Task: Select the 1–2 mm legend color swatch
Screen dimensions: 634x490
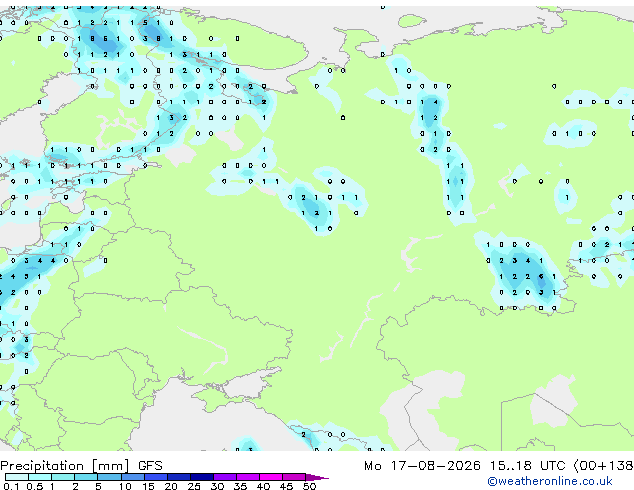Action: [63, 477]
